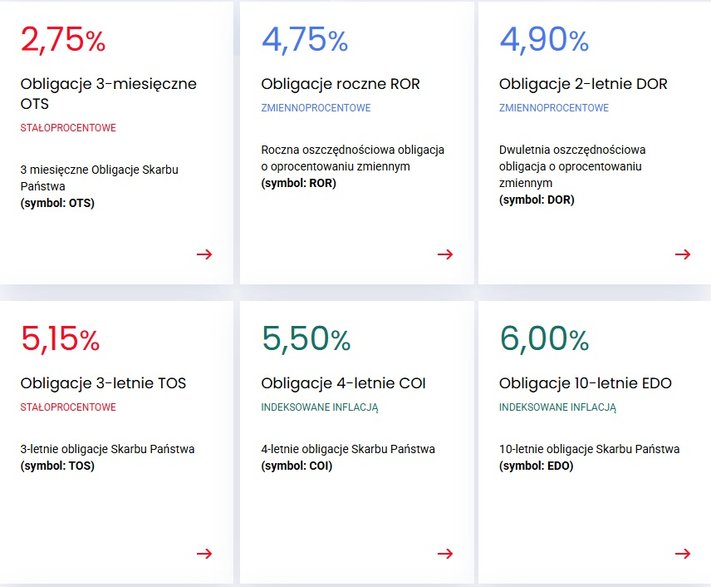Open the Obligacje 3-miesięczne OTS title
The width and height of the screenshot is (711, 587).
[108, 93]
